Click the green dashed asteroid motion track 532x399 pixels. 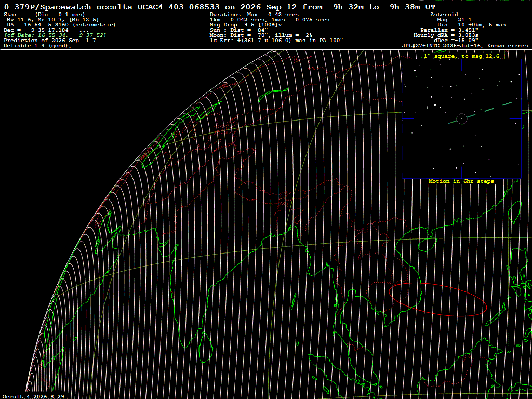[x=480, y=112]
